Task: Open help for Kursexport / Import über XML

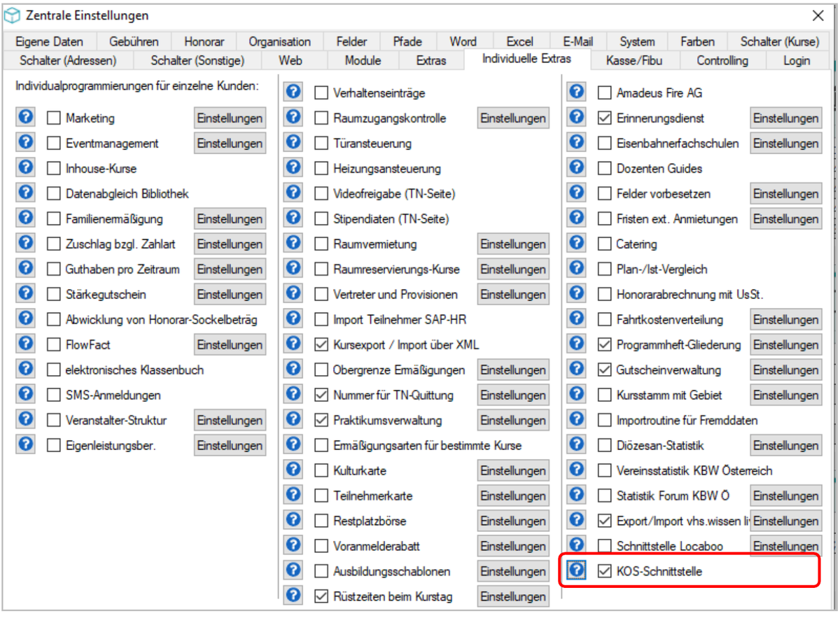Action: pos(294,344)
